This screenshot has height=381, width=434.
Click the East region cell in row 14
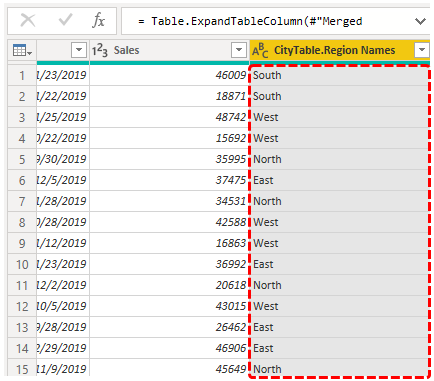(x=339, y=348)
